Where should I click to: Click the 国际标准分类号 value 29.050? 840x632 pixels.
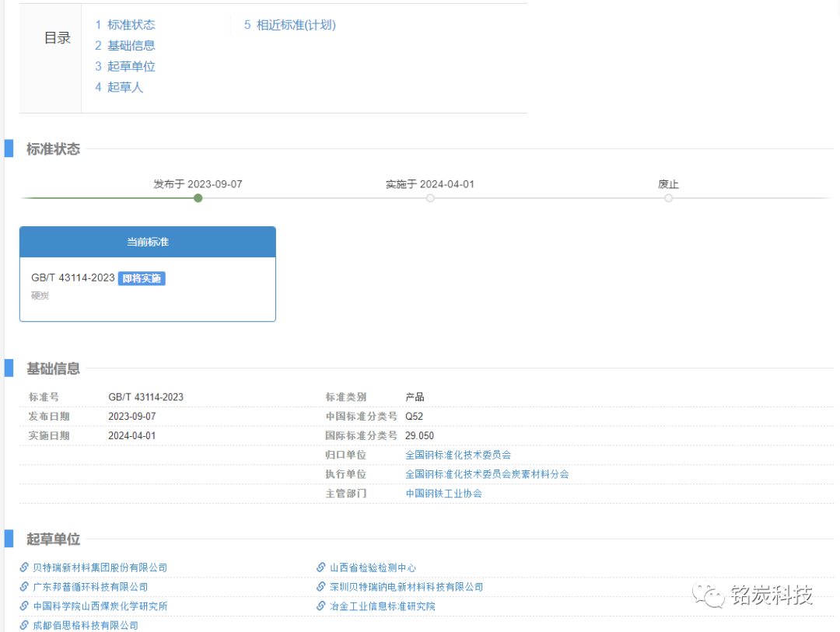(419, 435)
